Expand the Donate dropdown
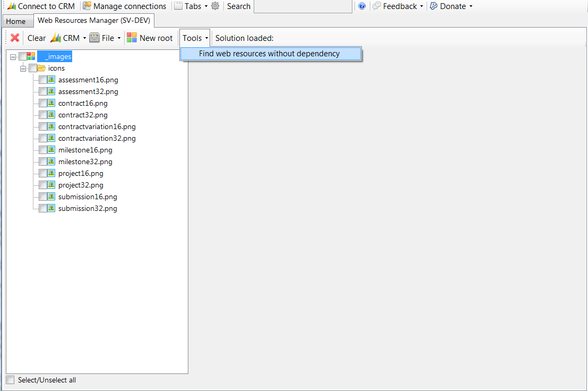Viewport: 588px width, 391px height. point(451,6)
